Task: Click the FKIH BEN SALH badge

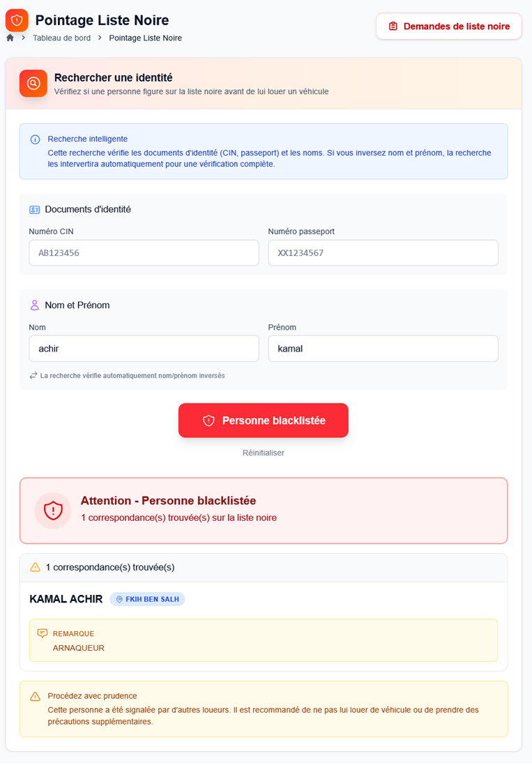Action: (147, 599)
